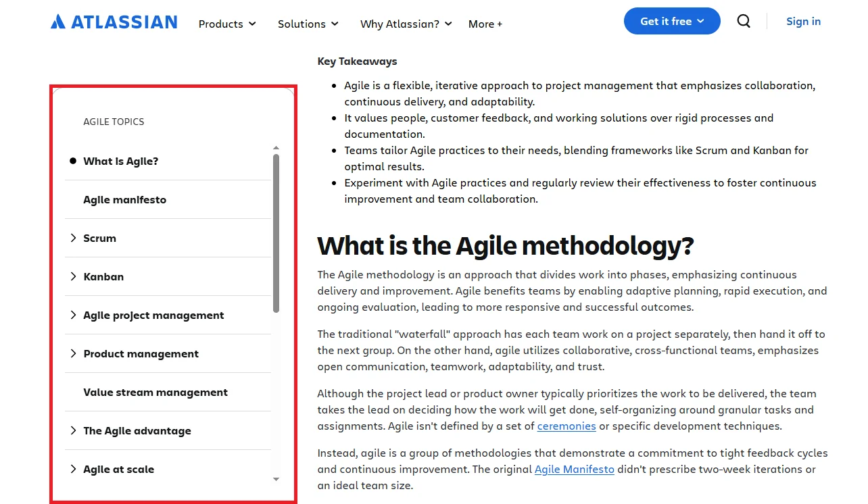The height and width of the screenshot is (504, 868).
Task: Open Value stream management topic
Action: pos(155,392)
